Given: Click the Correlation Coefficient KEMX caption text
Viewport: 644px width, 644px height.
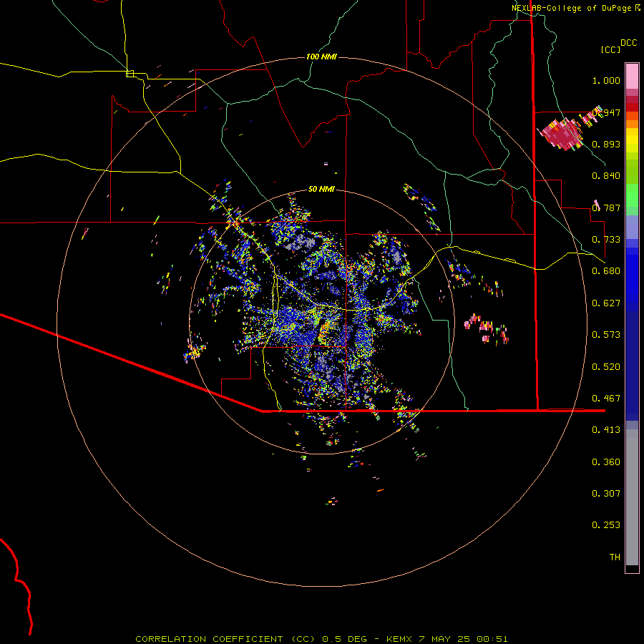Looking at the screenshot, I should click(321, 639).
